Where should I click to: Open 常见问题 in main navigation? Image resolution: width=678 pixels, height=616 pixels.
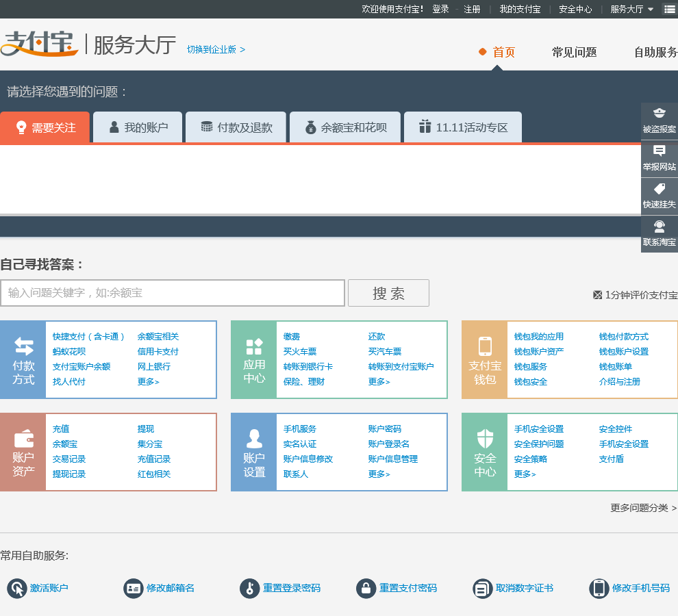click(574, 52)
